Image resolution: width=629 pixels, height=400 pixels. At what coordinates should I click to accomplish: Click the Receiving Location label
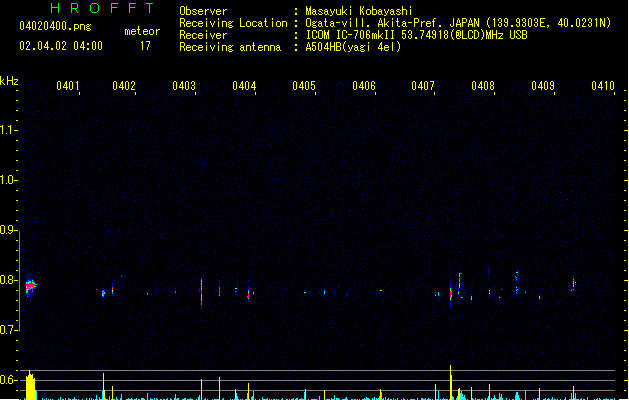click(x=233, y=23)
